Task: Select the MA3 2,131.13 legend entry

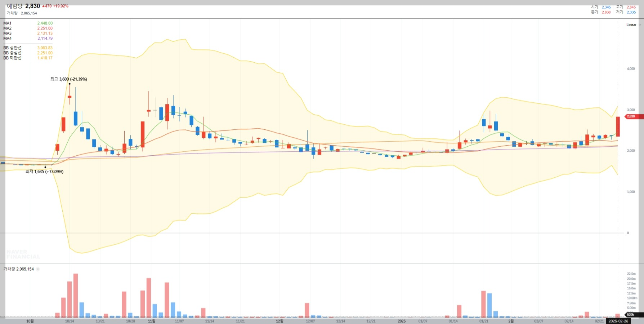Action: pyautogui.click(x=28, y=34)
